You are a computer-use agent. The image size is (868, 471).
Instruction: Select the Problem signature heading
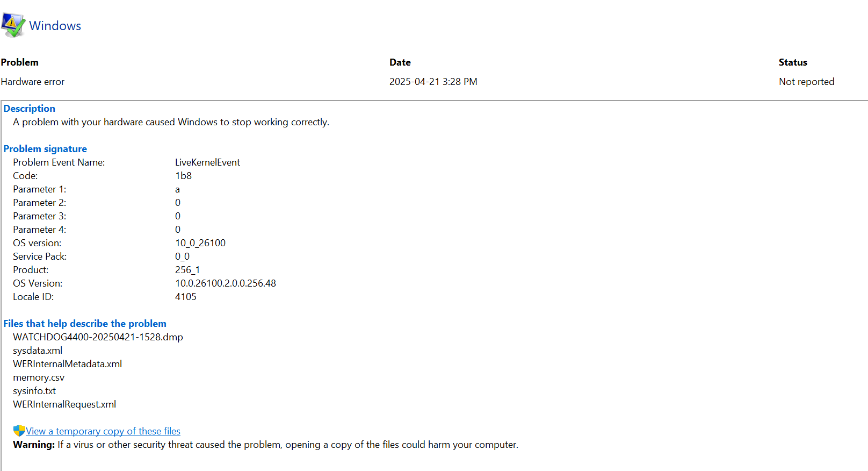pyautogui.click(x=45, y=149)
